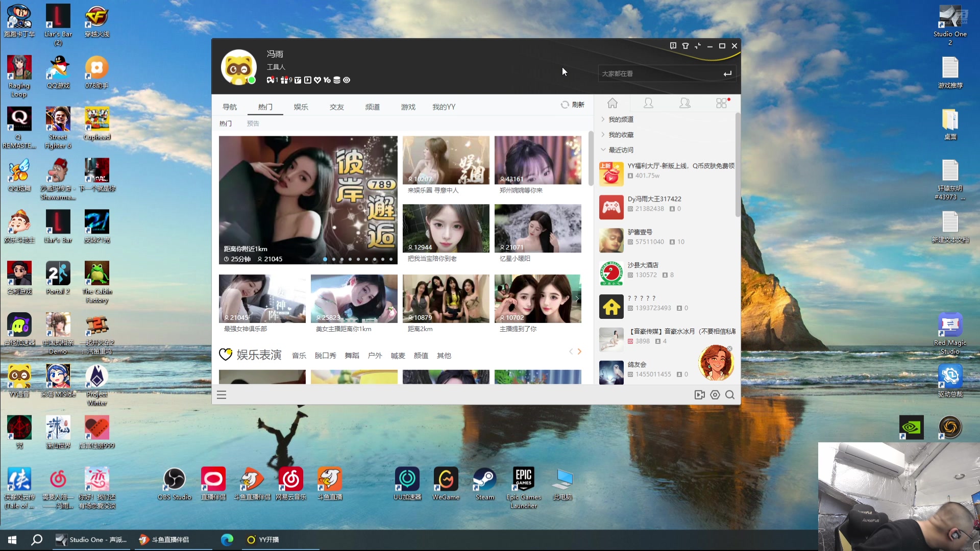Open the home icon tab in right panel
The height and width of the screenshot is (551, 980).
click(x=612, y=104)
